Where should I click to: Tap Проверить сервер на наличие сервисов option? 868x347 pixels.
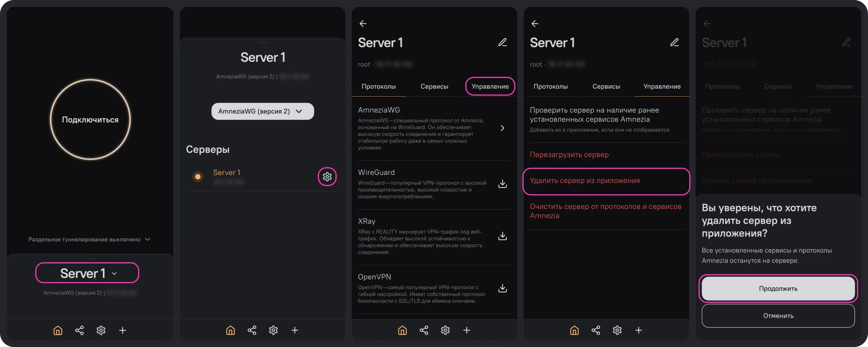600,119
